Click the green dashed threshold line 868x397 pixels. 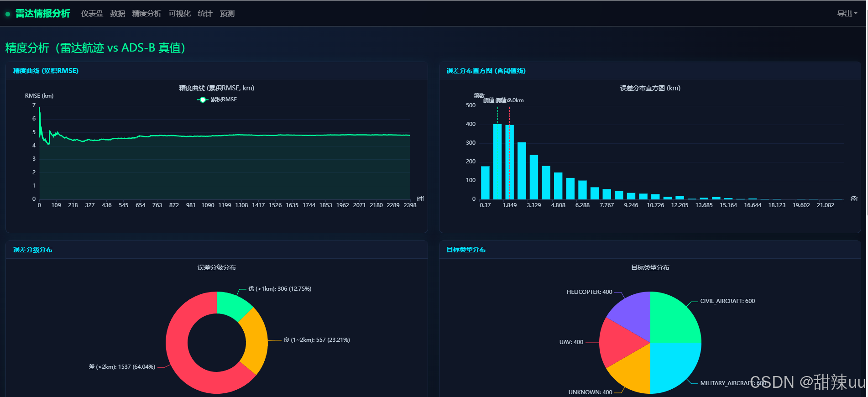[x=498, y=114]
